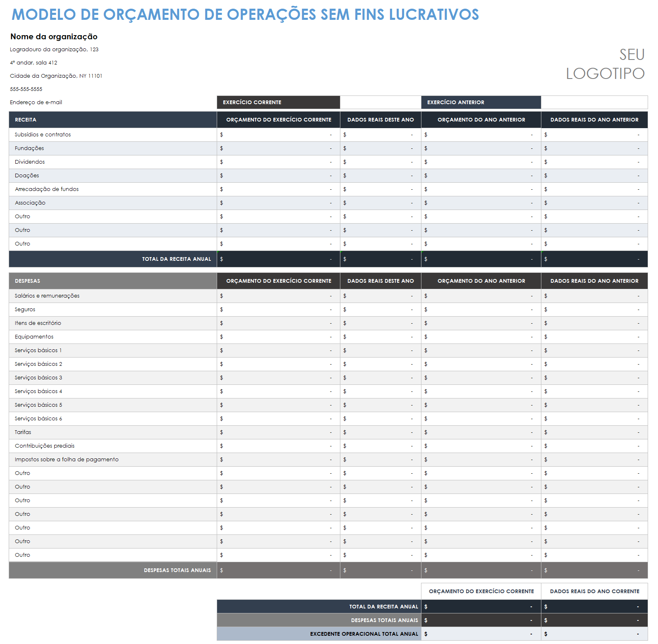Click 'ORÇAMENTO DO EXERCÍCIO CORRENTE' header in the receita table
658x644 pixels.
[278, 119]
